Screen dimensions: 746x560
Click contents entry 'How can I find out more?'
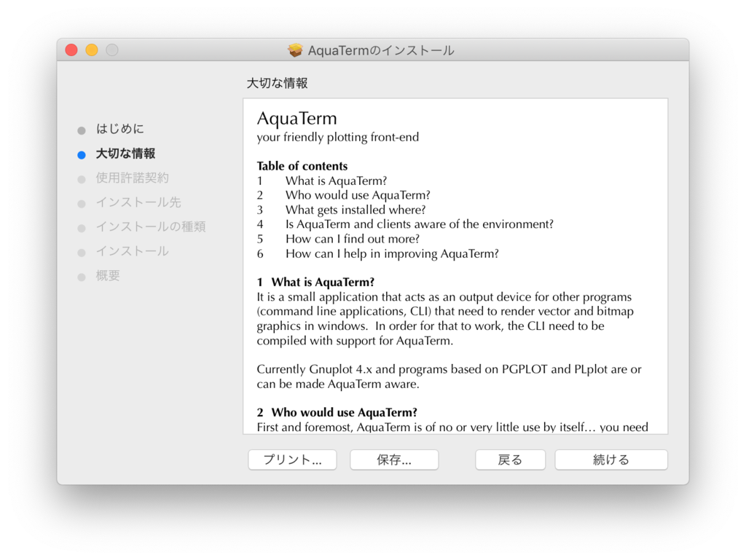[x=353, y=239]
